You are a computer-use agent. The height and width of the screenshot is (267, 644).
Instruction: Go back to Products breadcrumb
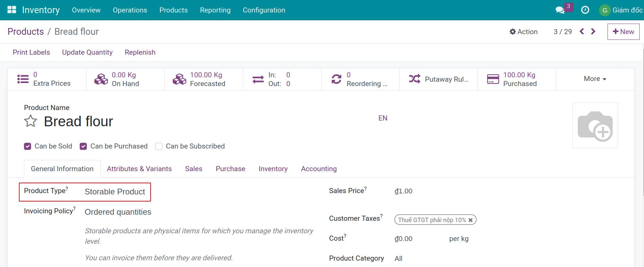[26, 31]
